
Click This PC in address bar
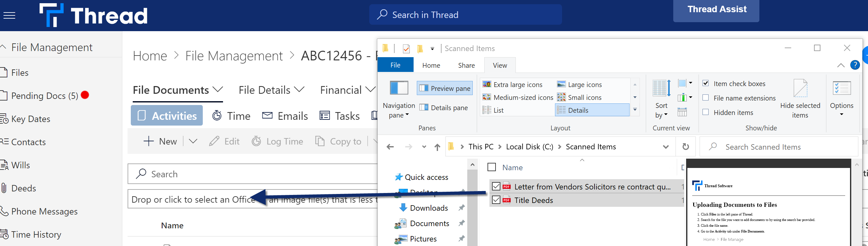tap(481, 147)
